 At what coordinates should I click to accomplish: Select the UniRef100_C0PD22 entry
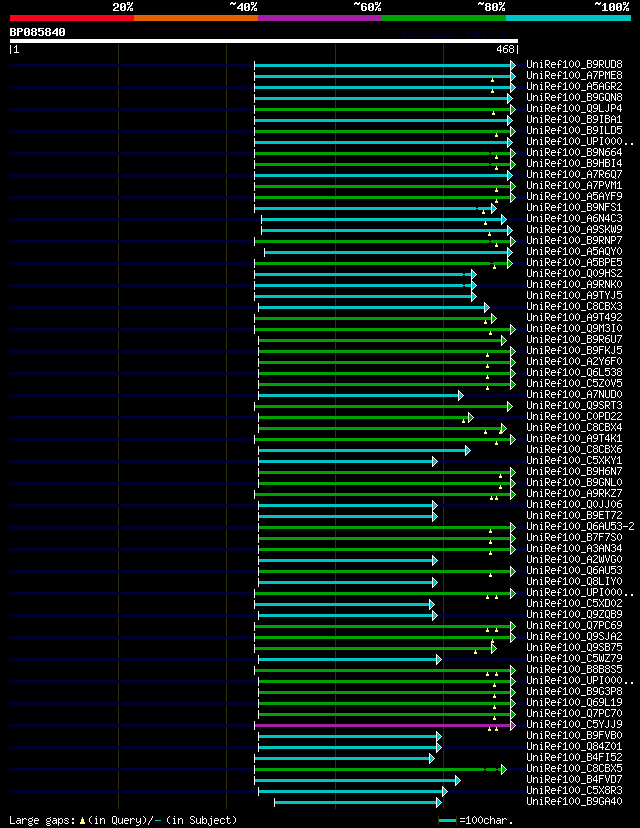click(574, 417)
